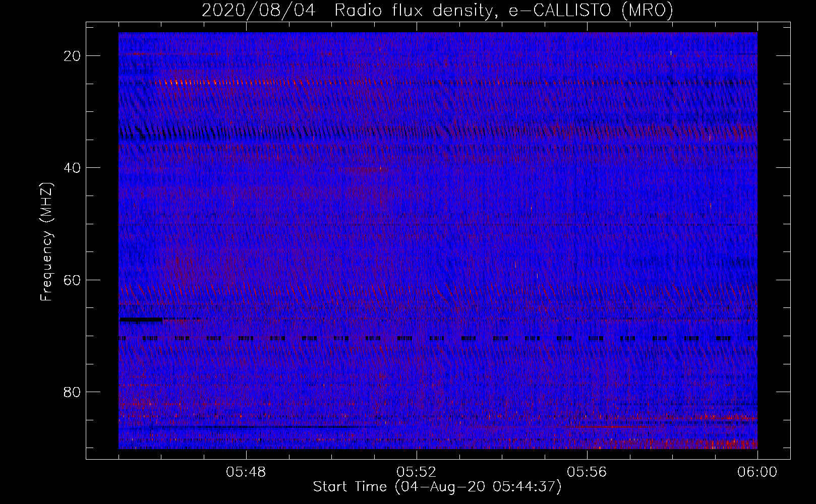This screenshot has width=816, height=504.
Task: Click the 20 MHz frequency tick label
Action: [x=72, y=56]
